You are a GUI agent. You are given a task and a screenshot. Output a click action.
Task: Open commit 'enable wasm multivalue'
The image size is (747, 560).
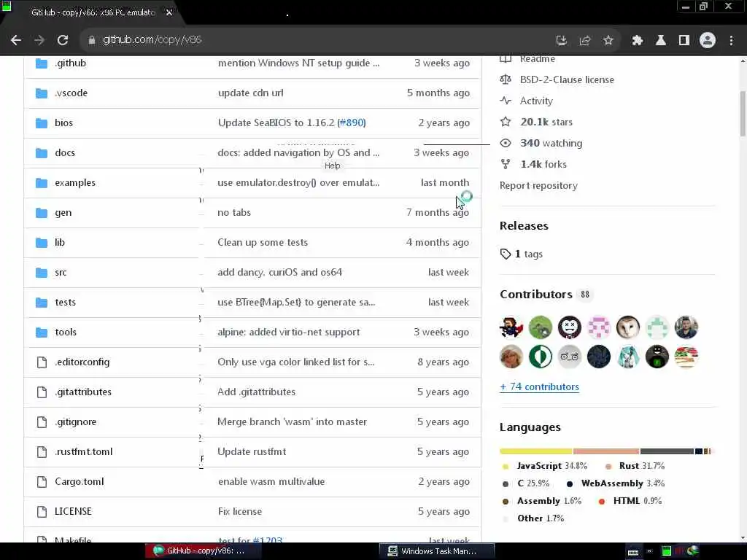click(271, 482)
